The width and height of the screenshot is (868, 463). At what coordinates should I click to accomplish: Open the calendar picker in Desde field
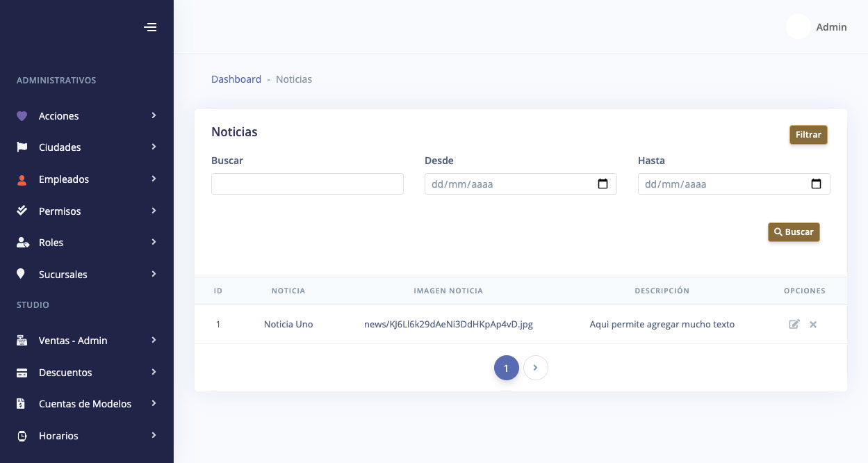[x=603, y=184]
